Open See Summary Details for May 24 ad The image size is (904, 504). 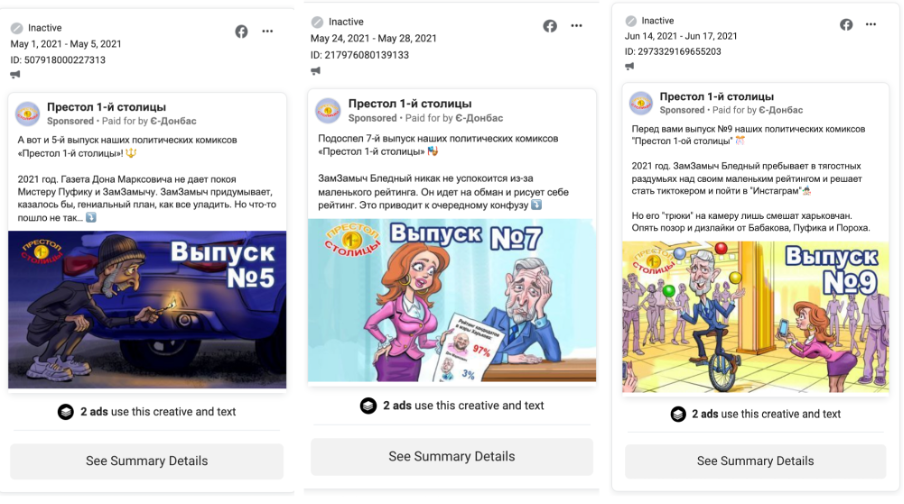pyautogui.click(x=451, y=456)
